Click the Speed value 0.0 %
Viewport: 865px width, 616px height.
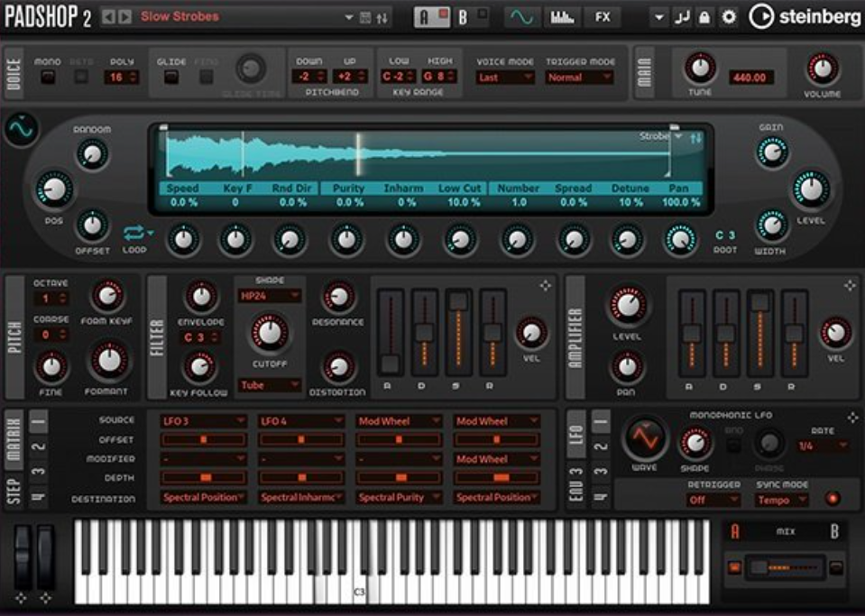tap(184, 202)
